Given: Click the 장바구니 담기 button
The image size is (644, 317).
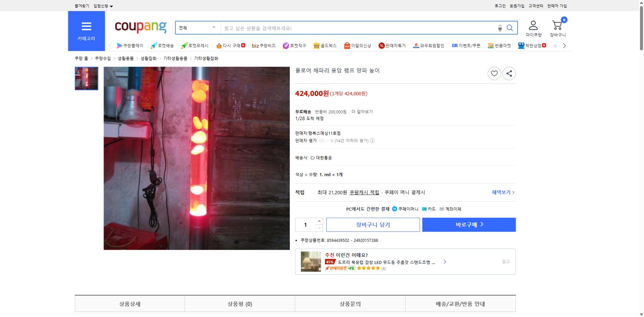Looking at the screenshot, I should [x=373, y=225].
